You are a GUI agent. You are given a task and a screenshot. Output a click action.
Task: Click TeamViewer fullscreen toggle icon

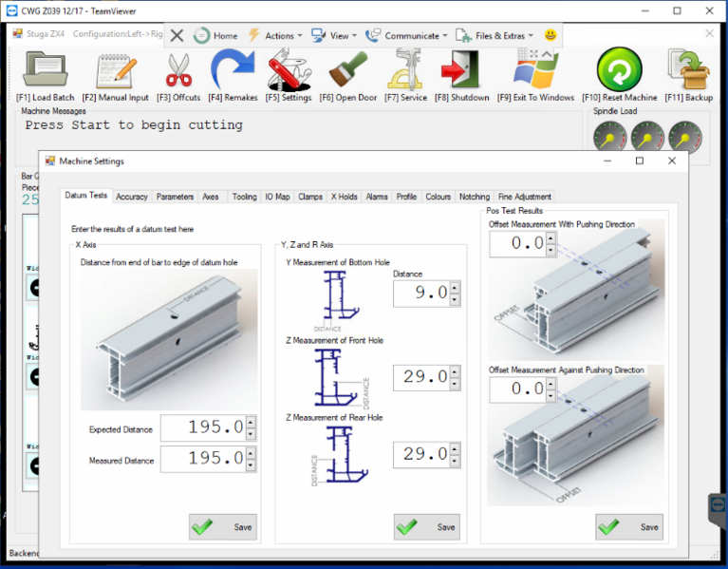tap(534, 54)
